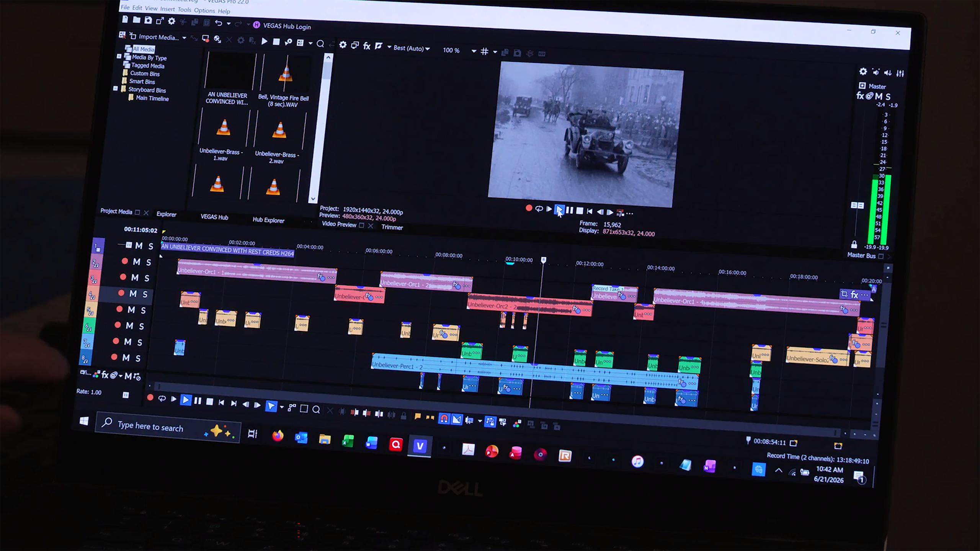Image resolution: width=980 pixels, height=551 pixels.
Task: Open the Normal Edit tool dropdown arrow
Action: click(x=282, y=407)
